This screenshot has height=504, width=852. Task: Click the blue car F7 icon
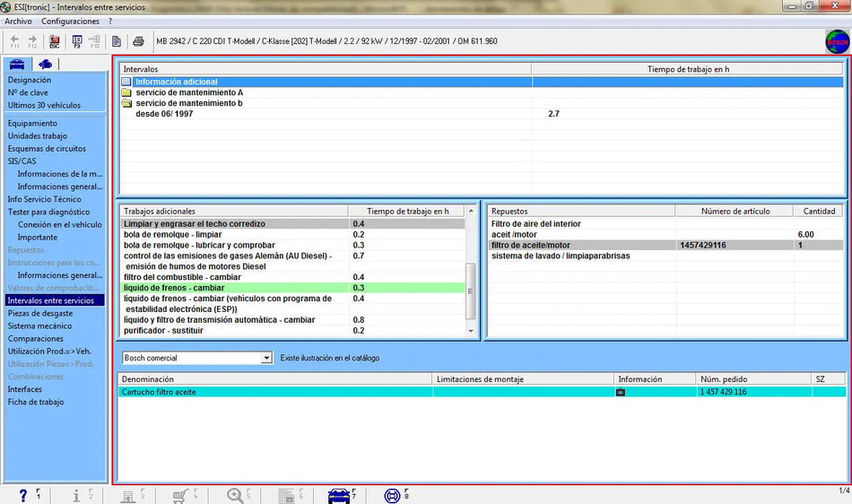[339, 495]
